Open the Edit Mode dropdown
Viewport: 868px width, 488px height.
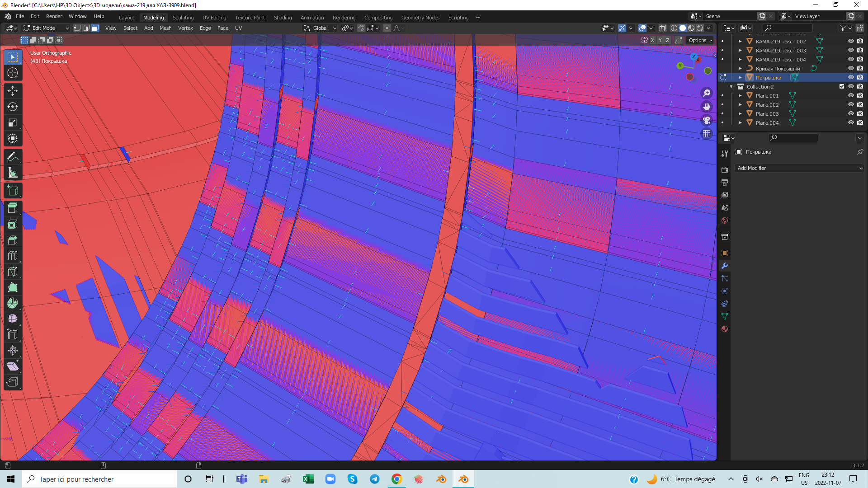pos(46,28)
